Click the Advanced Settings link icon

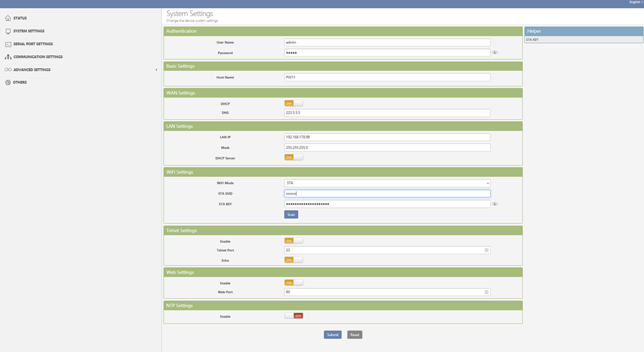click(8, 69)
